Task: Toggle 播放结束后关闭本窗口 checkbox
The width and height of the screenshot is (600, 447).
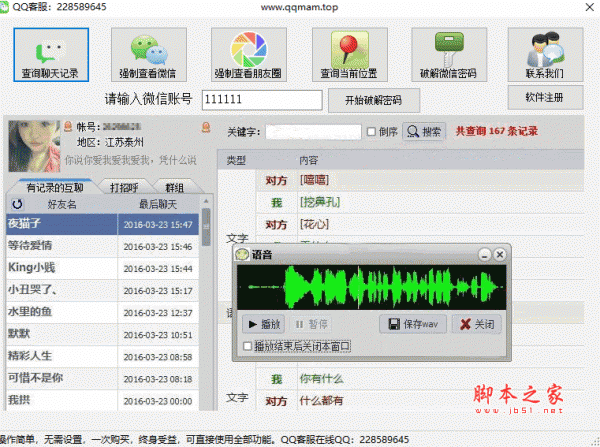Action: tap(248, 346)
